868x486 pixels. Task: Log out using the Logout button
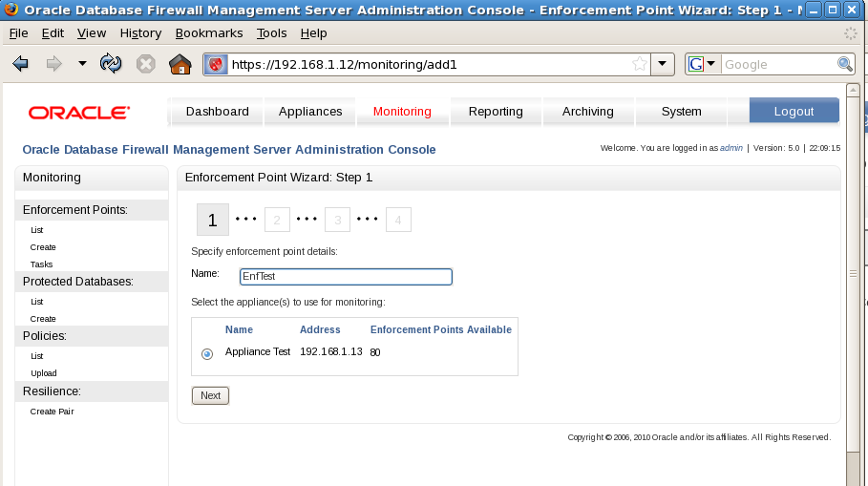click(x=794, y=112)
